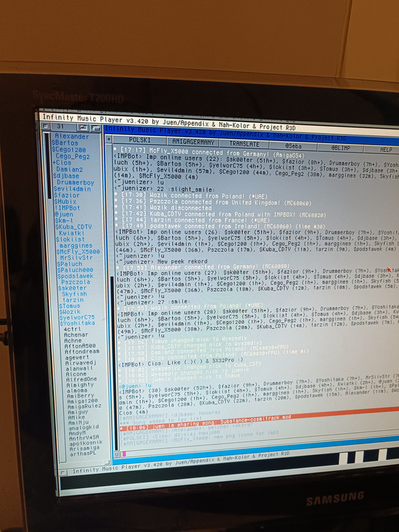
Task: Select user $Bartos in user list
Action: (x=65, y=143)
